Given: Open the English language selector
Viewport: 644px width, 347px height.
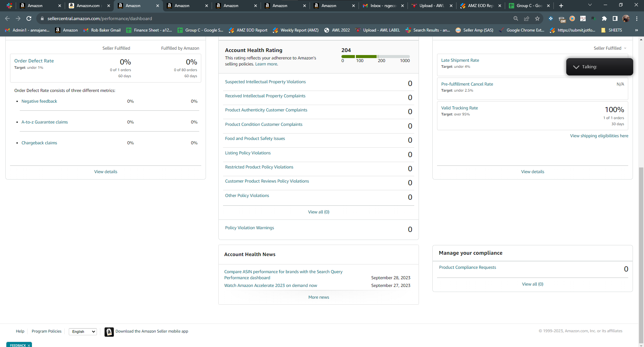Looking at the screenshot, I should tap(83, 332).
